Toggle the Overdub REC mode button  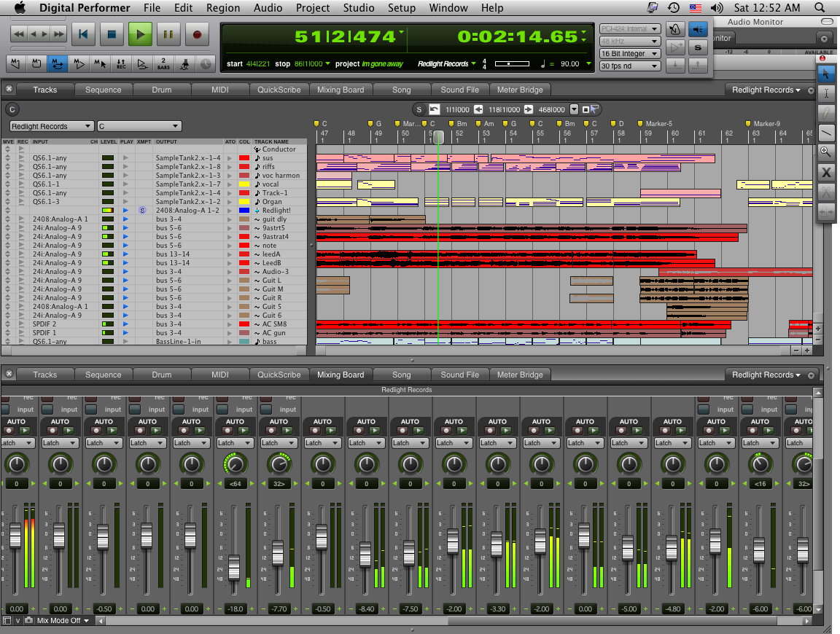point(121,63)
